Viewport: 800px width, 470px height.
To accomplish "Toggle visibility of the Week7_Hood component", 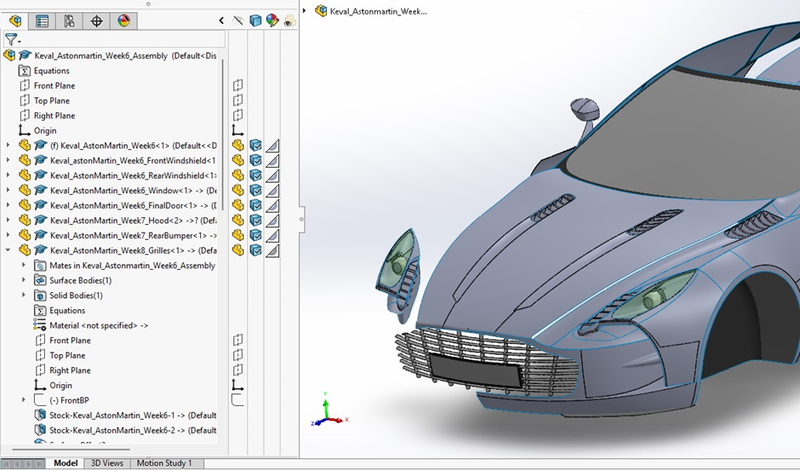I will [x=238, y=220].
